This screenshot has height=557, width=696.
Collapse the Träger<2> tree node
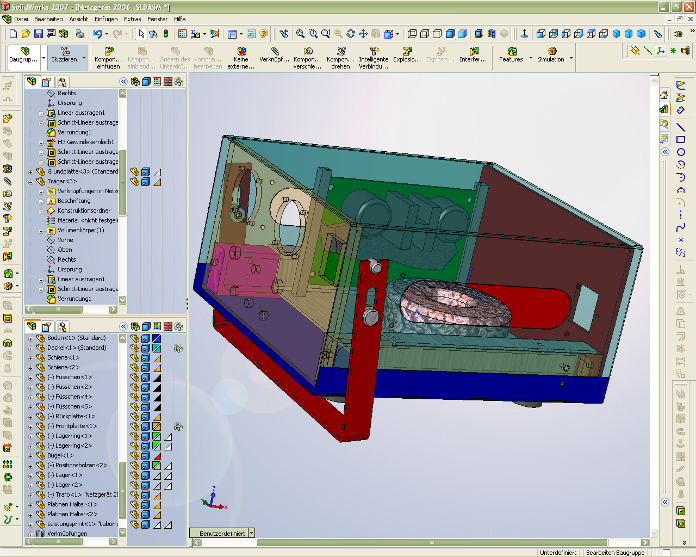tap(28, 181)
